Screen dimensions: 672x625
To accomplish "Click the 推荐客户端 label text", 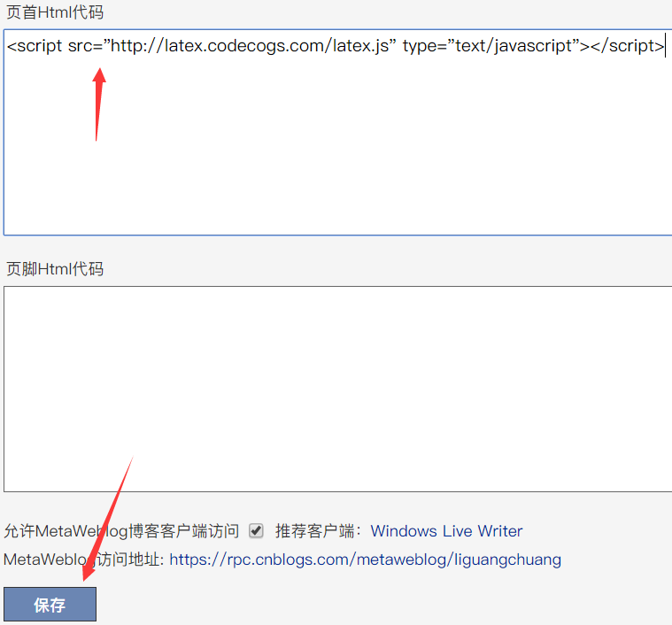I will click(x=318, y=531).
